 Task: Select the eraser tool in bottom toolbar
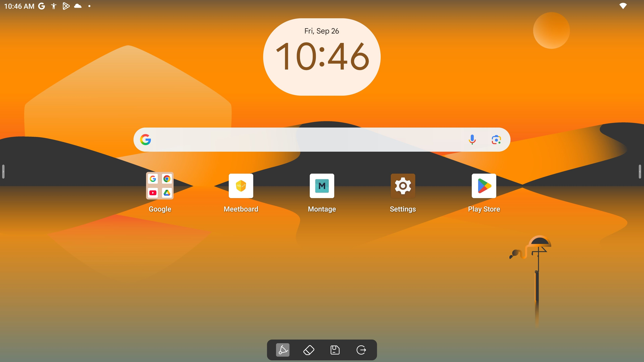[x=309, y=350]
